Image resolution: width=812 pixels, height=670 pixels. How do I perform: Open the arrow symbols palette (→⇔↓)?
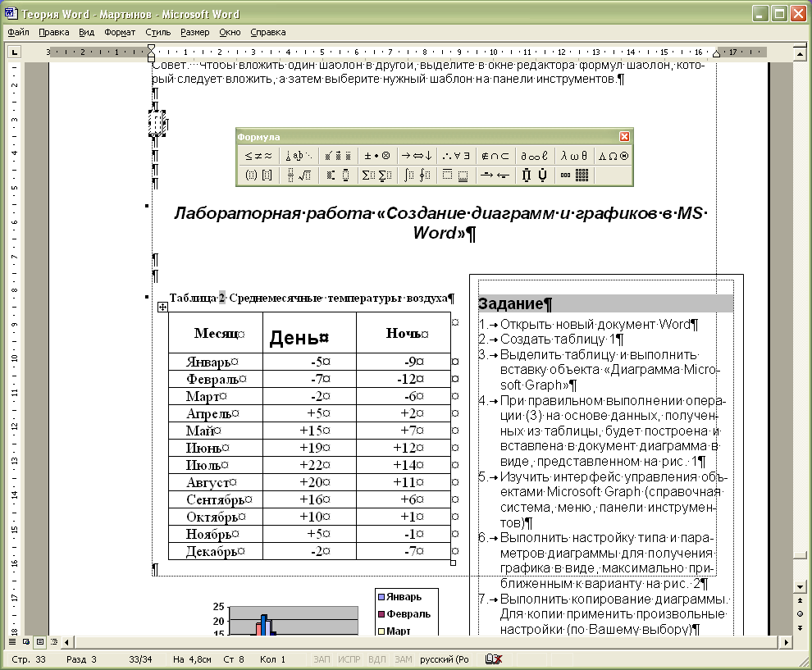[417, 156]
